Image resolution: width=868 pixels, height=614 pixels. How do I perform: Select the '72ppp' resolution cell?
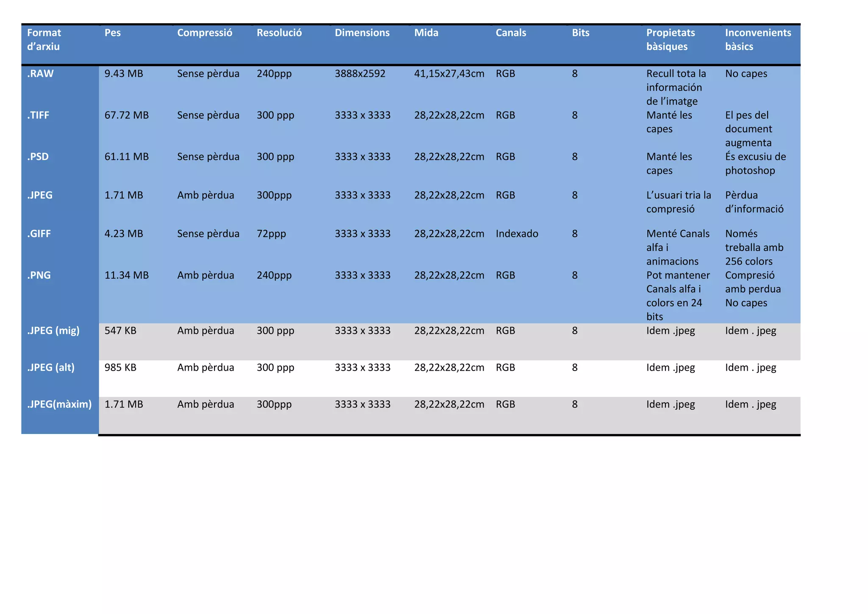click(271, 234)
